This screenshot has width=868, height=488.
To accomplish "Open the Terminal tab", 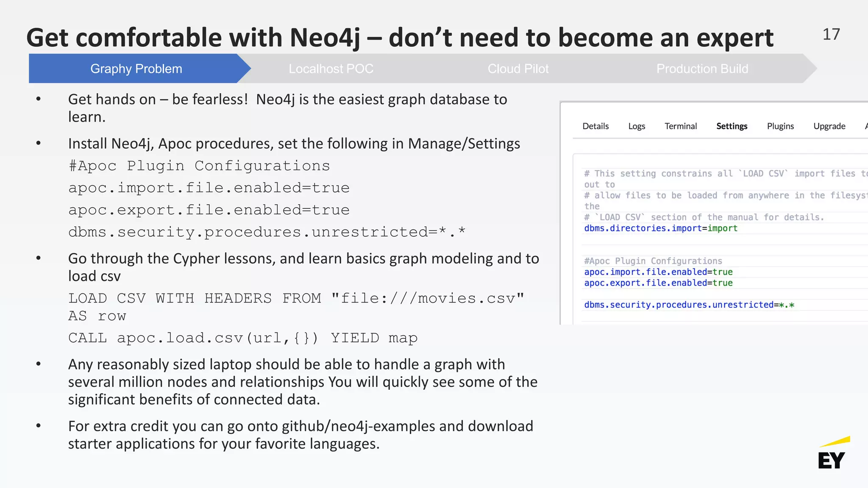I will [681, 126].
